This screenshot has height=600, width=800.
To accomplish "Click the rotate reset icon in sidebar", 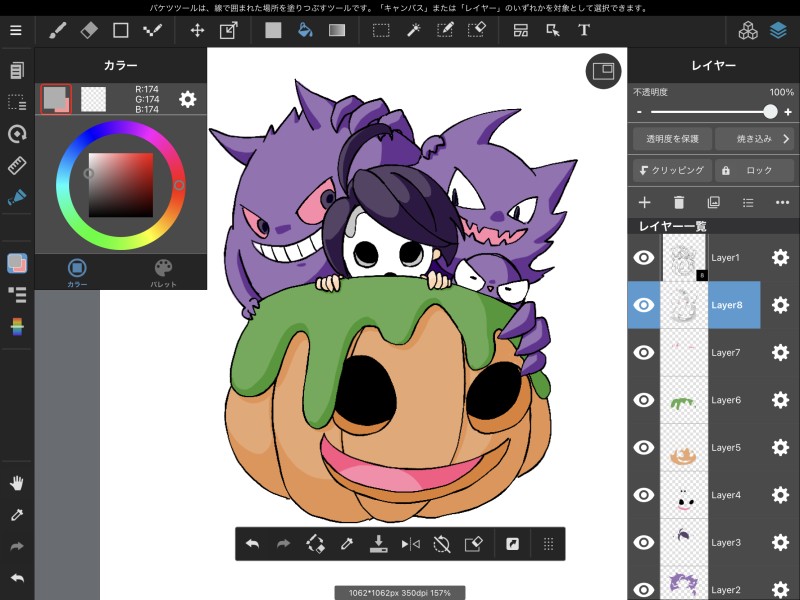I will point(17,134).
